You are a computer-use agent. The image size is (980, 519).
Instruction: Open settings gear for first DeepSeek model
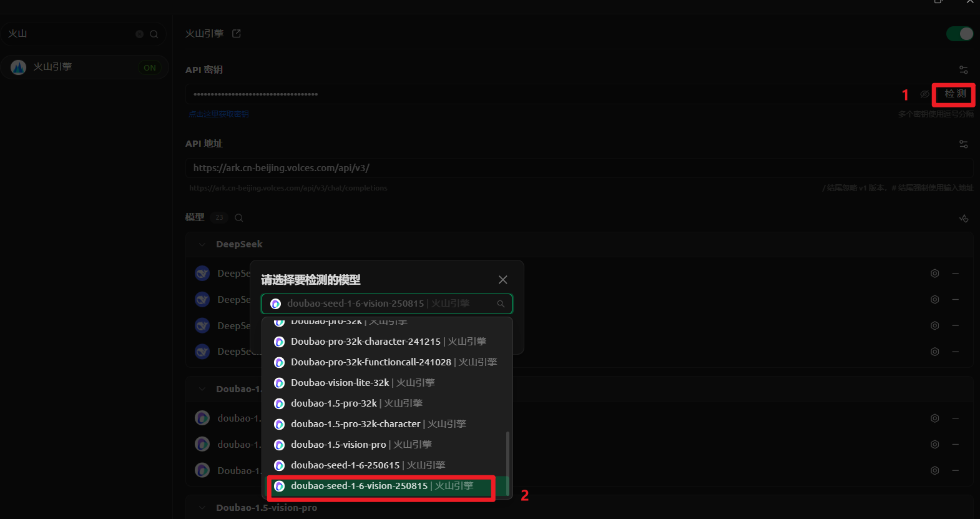[934, 274]
